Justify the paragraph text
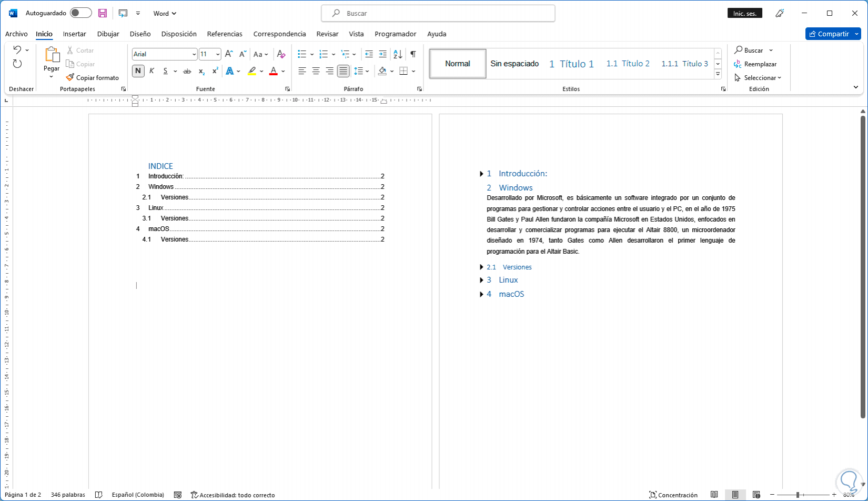This screenshot has height=501, width=868. [343, 71]
